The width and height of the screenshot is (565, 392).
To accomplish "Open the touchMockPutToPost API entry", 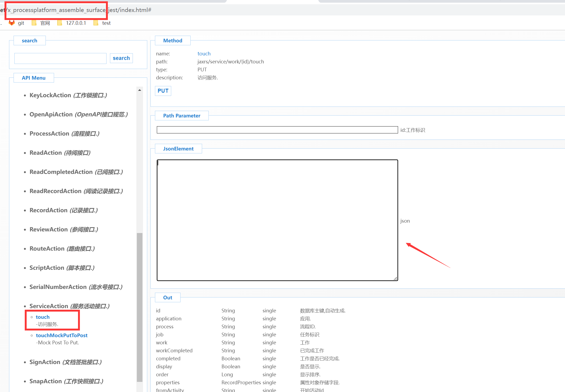I will pyautogui.click(x=62, y=335).
